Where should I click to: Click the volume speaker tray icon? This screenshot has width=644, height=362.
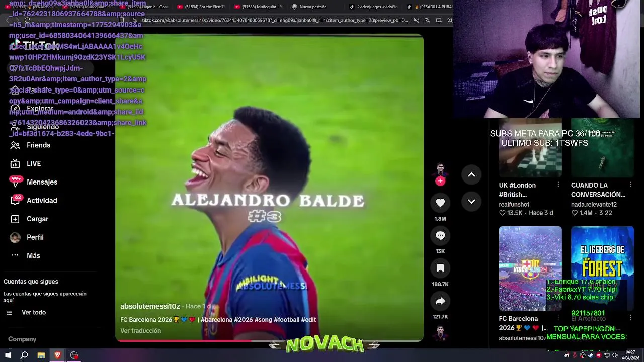615,355
